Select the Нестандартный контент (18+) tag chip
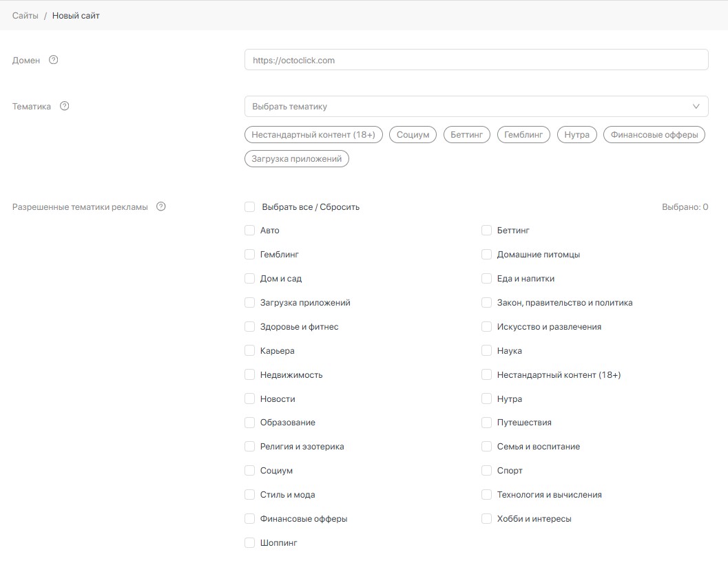Screen dimensions: 728x563 [313, 135]
